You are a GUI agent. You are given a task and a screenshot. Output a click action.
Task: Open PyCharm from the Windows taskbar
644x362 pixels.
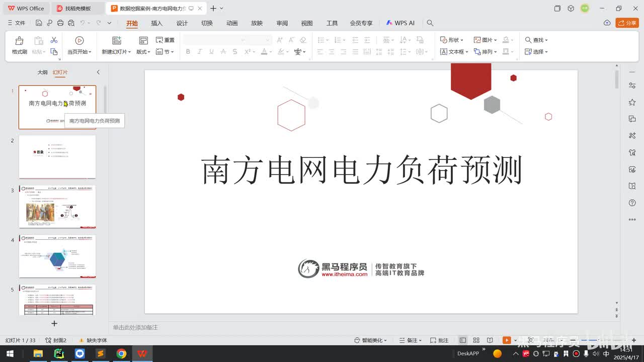[x=59, y=353]
